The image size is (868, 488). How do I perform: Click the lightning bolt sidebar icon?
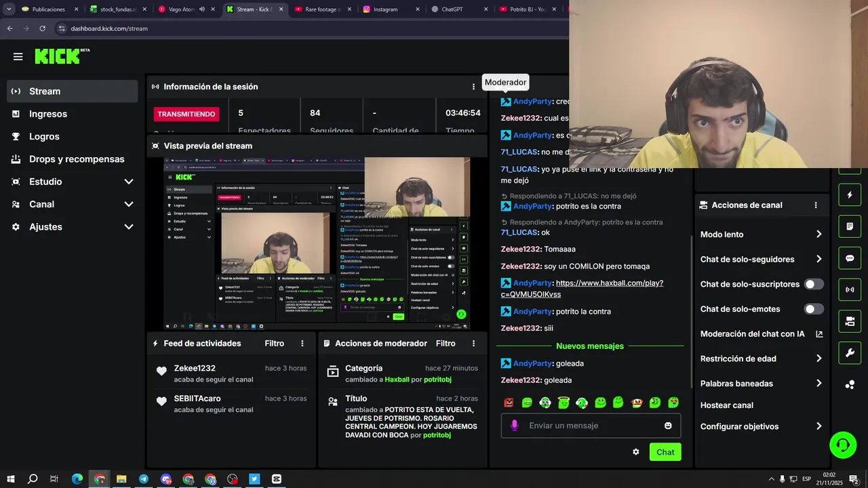pos(850,195)
